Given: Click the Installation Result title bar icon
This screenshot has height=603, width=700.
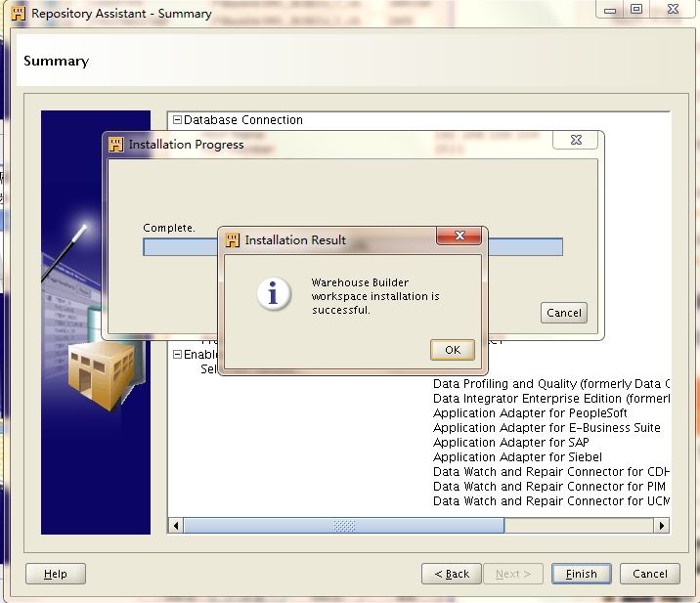Looking at the screenshot, I should pyautogui.click(x=232, y=240).
